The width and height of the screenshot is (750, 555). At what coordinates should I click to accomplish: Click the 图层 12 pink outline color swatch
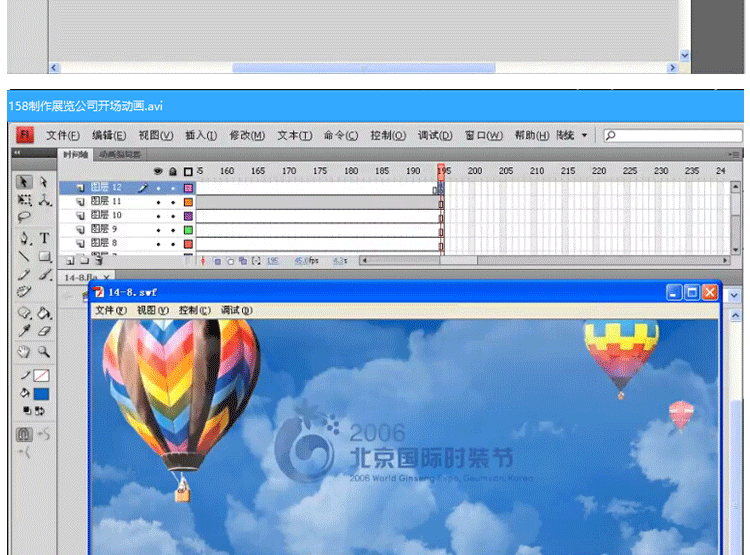188,189
